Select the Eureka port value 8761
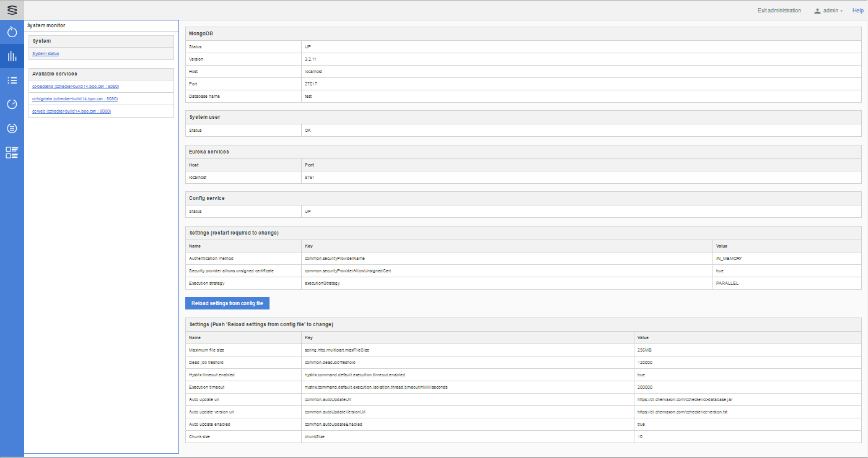 click(x=309, y=177)
